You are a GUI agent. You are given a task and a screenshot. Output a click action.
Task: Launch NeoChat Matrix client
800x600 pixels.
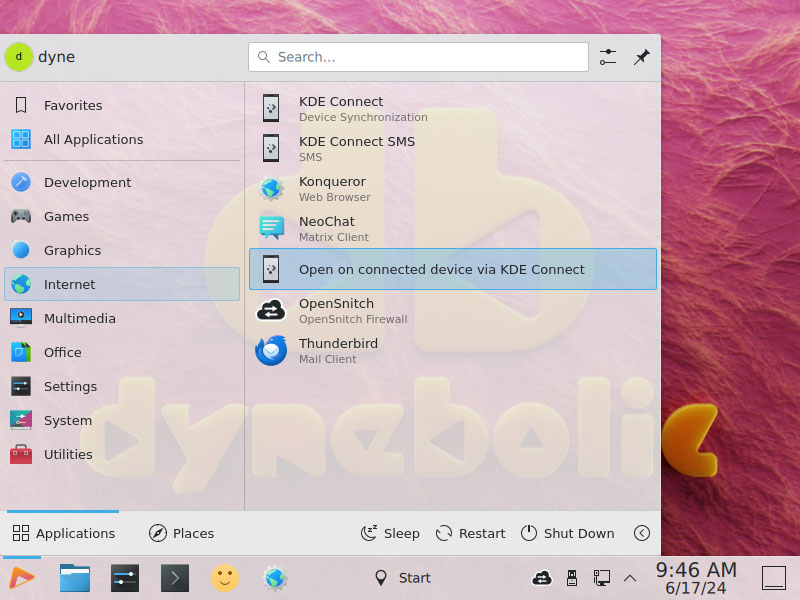point(453,229)
